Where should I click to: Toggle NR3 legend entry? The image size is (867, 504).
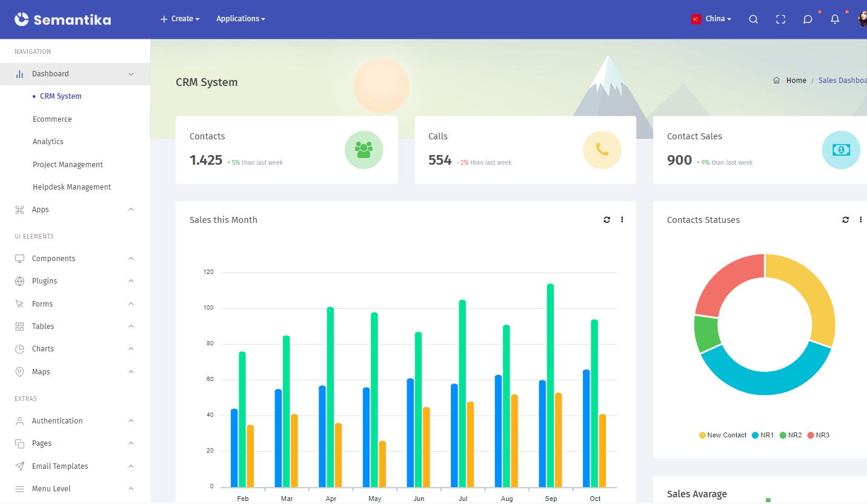click(819, 435)
